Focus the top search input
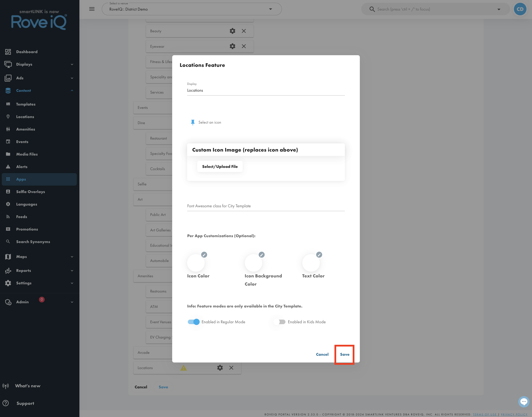This screenshot has width=532, height=417. pos(435,9)
